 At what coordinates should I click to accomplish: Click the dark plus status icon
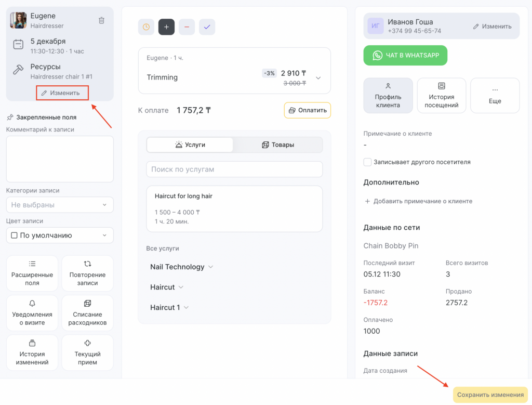[166, 27]
